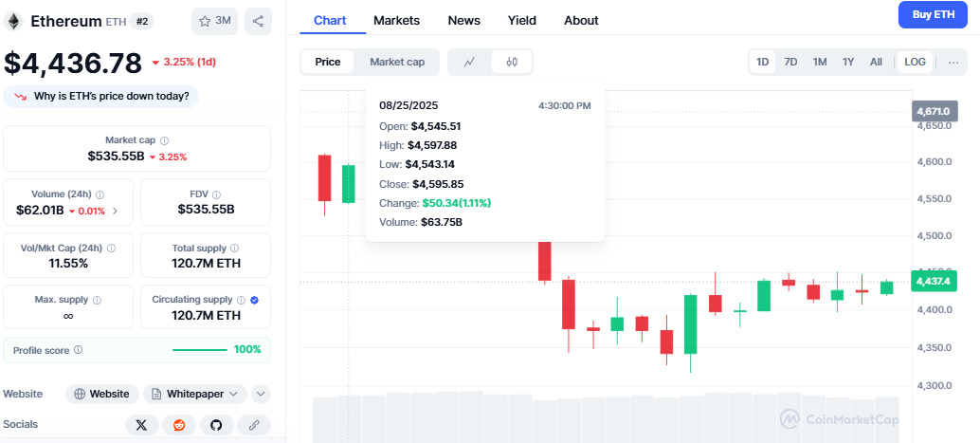Click the Buy ETH button
Screen dimensions: 980x443
[934, 15]
